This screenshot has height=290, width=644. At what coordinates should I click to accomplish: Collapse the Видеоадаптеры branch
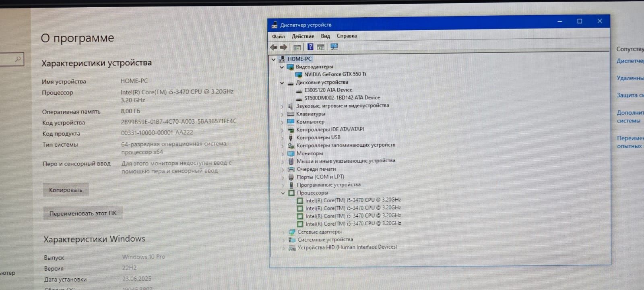[x=282, y=67]
